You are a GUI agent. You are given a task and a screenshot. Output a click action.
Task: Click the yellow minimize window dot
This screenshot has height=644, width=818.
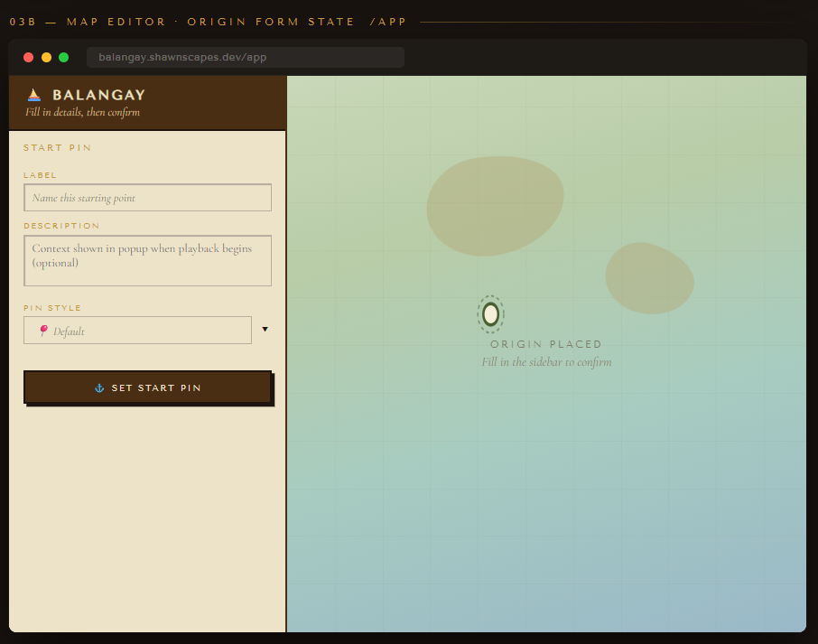(46, 58)
